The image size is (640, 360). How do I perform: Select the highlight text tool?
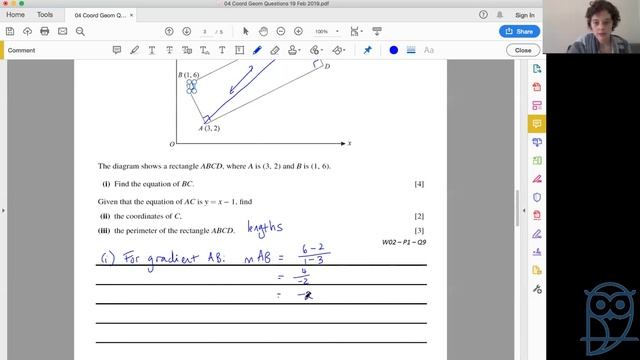tap(134, 50)
